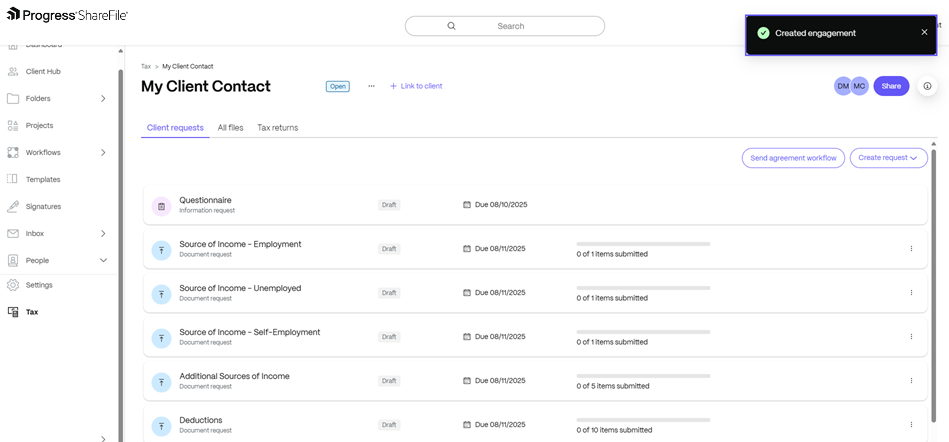949x442 pixels.
Task: Click 'Due 08/10/2025' date text
Action: point(501,205)
